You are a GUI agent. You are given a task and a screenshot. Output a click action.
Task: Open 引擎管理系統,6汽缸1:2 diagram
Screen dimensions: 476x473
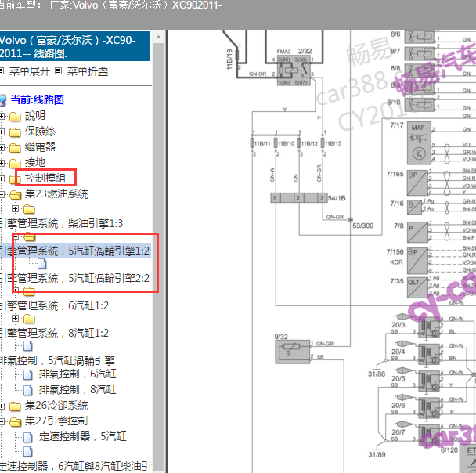point(54,305)
